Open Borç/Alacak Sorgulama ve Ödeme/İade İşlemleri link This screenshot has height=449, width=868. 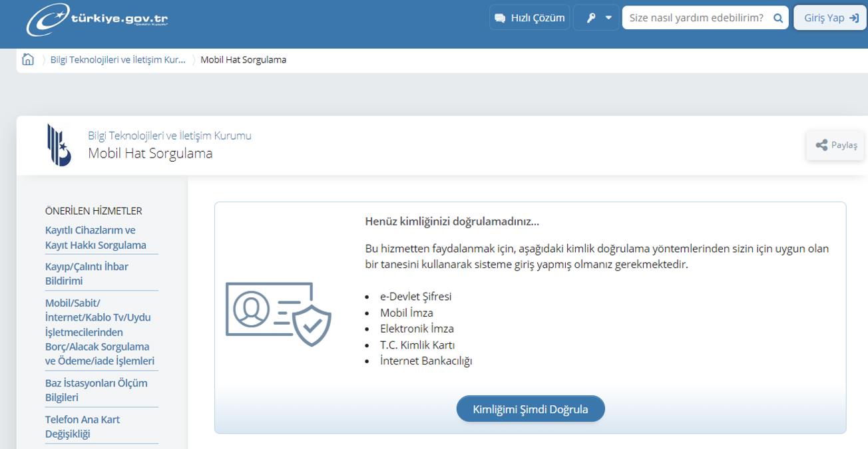pos(99,332)
